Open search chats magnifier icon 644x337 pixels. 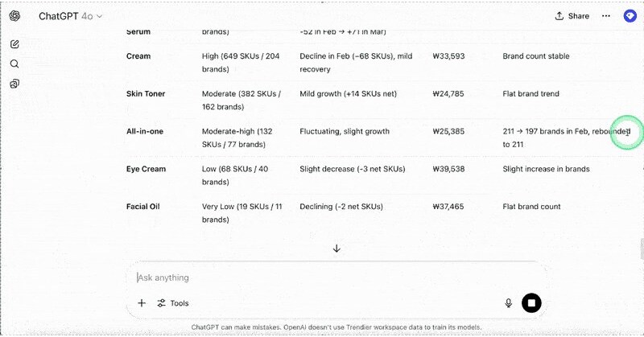(x=14, y=64)
